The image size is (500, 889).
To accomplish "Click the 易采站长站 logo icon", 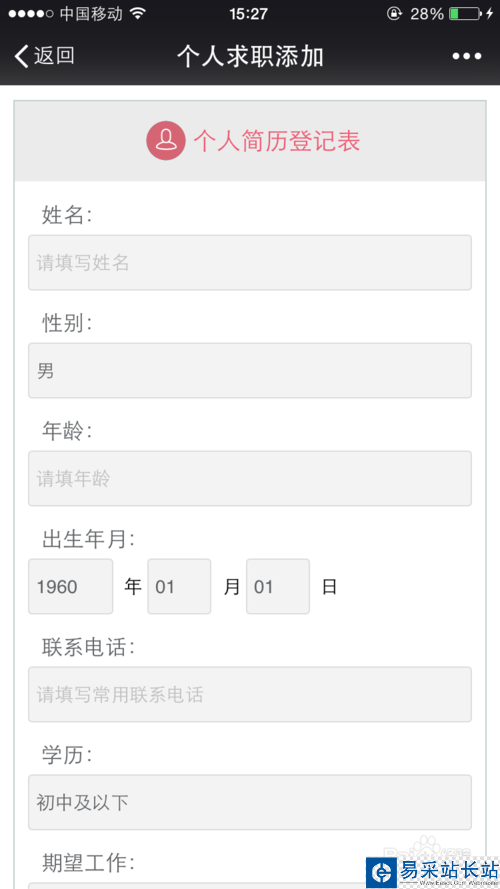I will point(382,872).
